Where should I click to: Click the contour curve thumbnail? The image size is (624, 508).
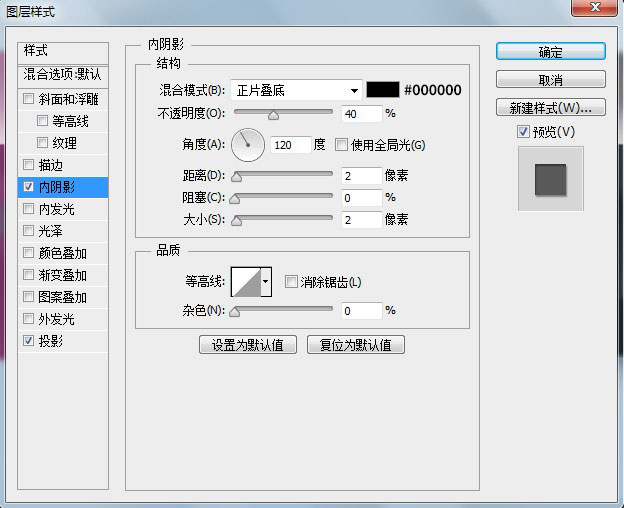[x=245, y=283]
